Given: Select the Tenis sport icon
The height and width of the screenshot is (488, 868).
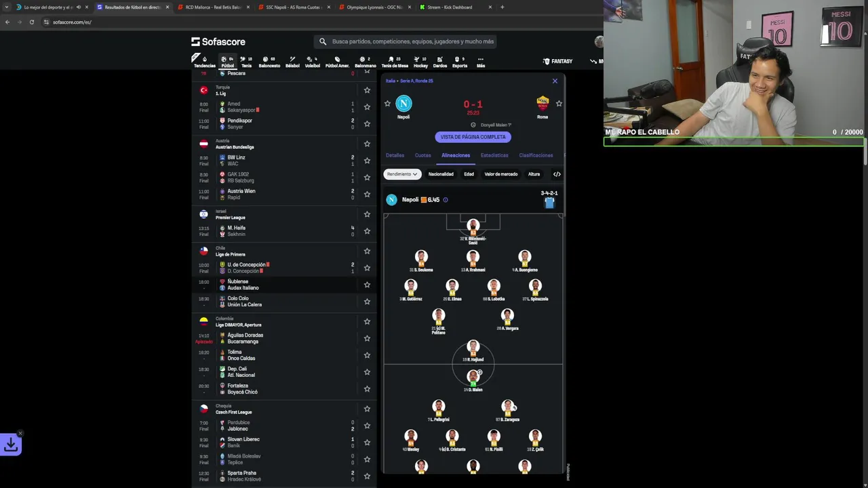Looking at the screenshot, I should (247, 62).
